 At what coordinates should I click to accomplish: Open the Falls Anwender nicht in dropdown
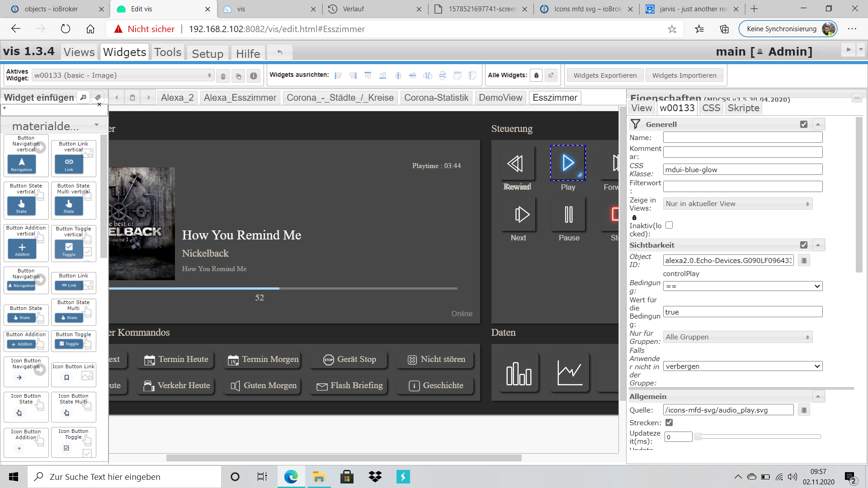(743, 366)
